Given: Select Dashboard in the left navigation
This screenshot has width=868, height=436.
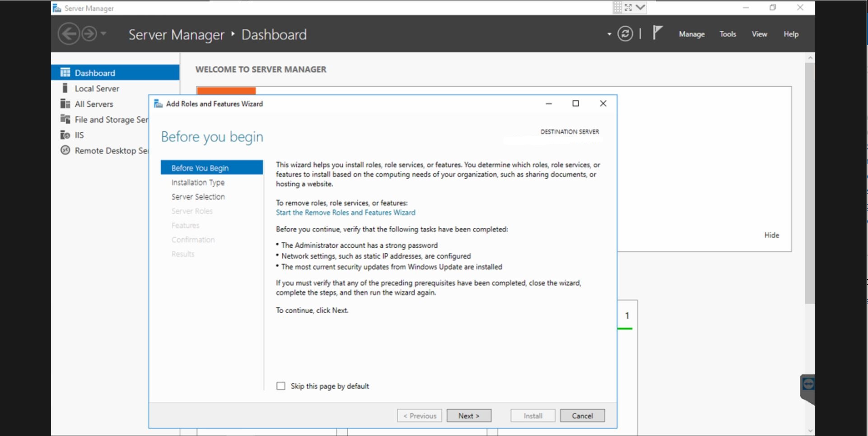Looking at the screenshot, I should click(x=115, y=73).
